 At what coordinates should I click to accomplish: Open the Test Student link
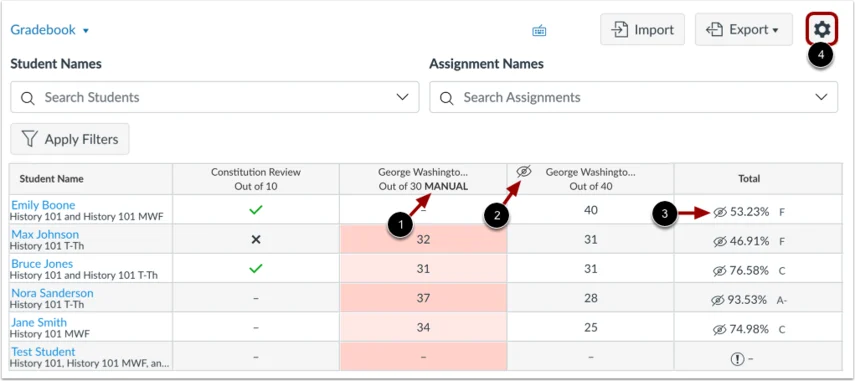43,352
